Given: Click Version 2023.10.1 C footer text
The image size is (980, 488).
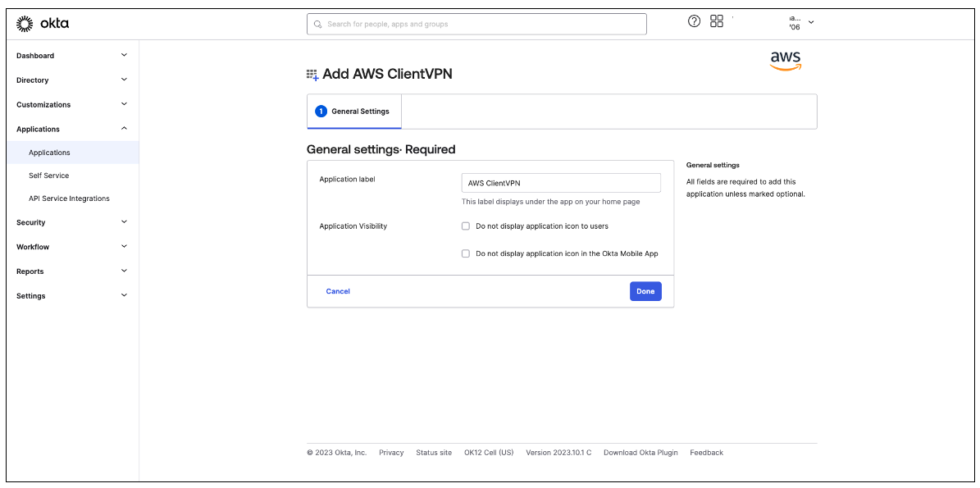Looking at the screenshot, I should pyautogui.click(x=558, y=453).
